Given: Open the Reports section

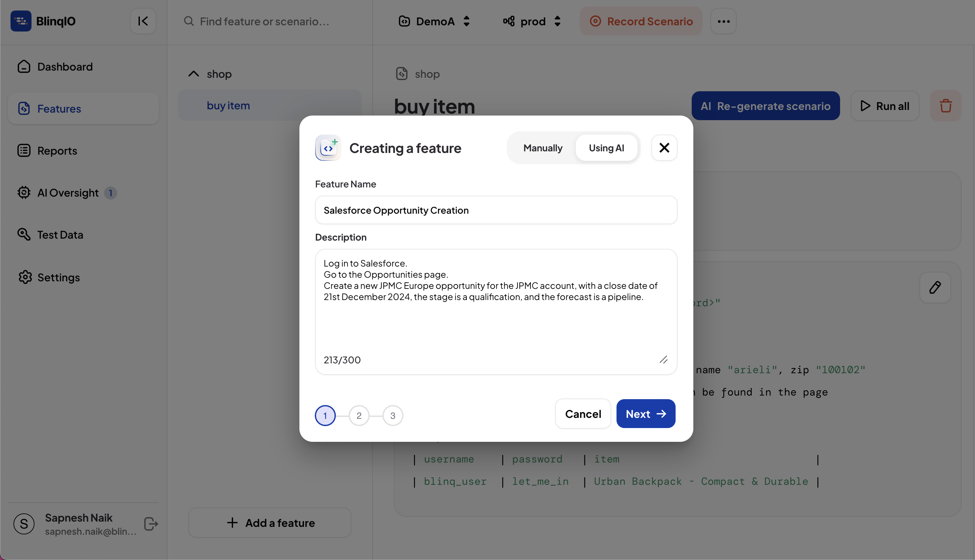Looking at the screenshot, I should pyautogui.click(x=83, y=150).
